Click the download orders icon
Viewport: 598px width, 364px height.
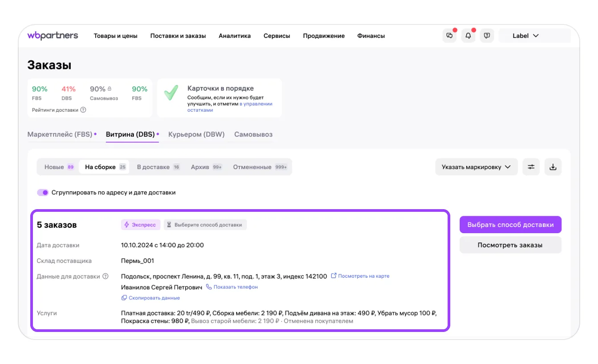tap(553, 167)
